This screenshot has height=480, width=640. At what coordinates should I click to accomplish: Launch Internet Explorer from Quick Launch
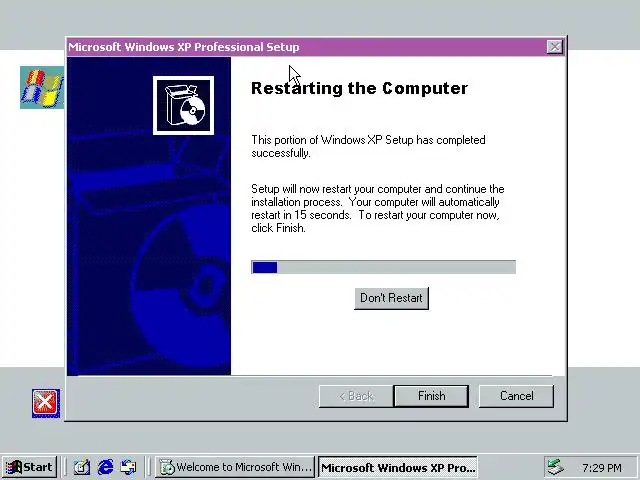point(105,467)
